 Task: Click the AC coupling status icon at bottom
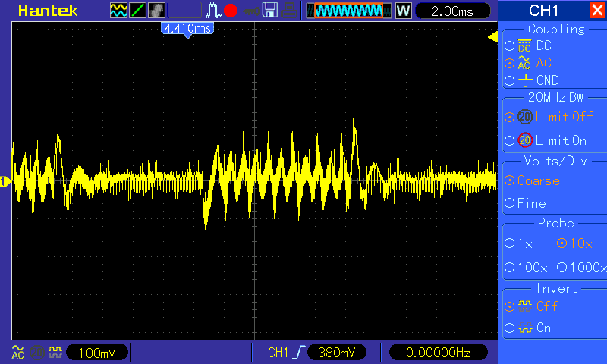(x=17, y=352)
